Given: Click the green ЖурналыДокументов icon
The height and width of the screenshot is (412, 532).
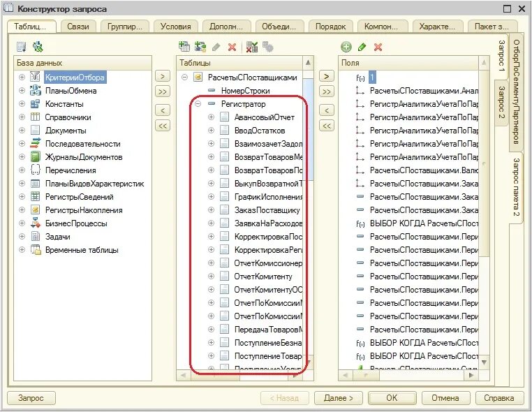Looking at the screenshot, I should pyautogui.click(x=36, y=157).
